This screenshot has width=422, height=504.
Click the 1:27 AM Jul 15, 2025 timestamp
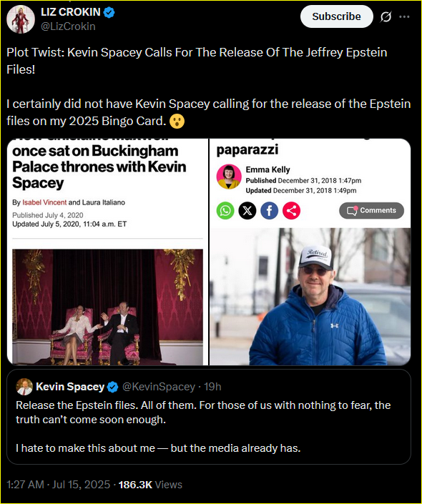[58, 485]
